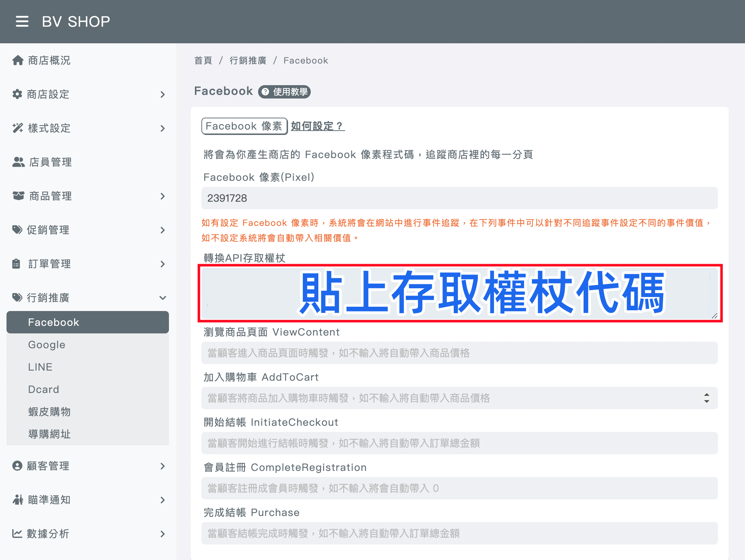The width and height of the screenshot is (745, 560).
Task: Collapse the 行銷推廣 section chevron
Action: click(163, 298)
